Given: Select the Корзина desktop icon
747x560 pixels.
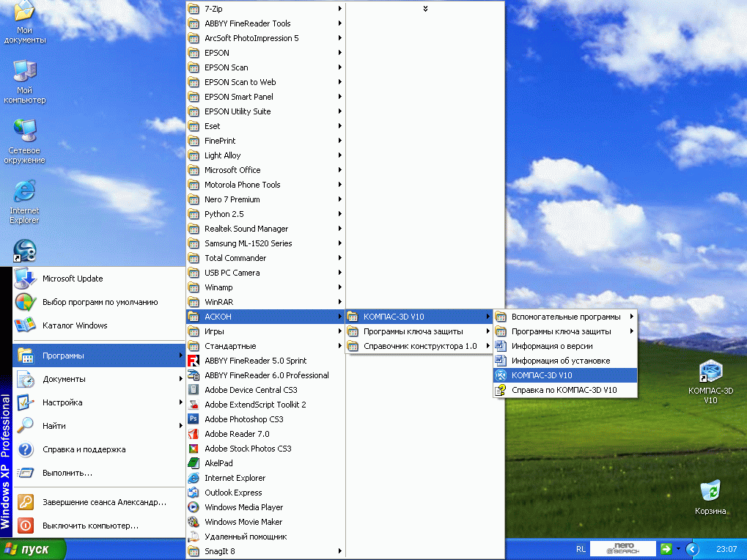Looking at the screenshot, I should point(710,498).
